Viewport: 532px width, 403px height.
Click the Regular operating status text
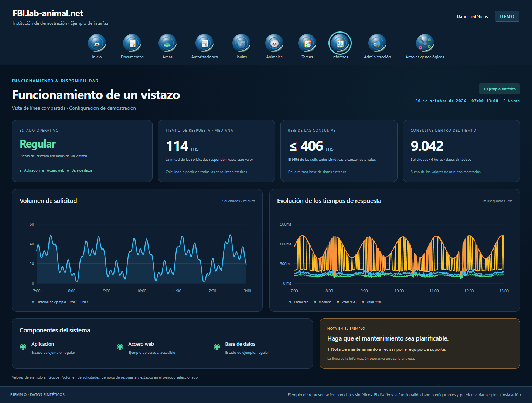coord(38,144)
